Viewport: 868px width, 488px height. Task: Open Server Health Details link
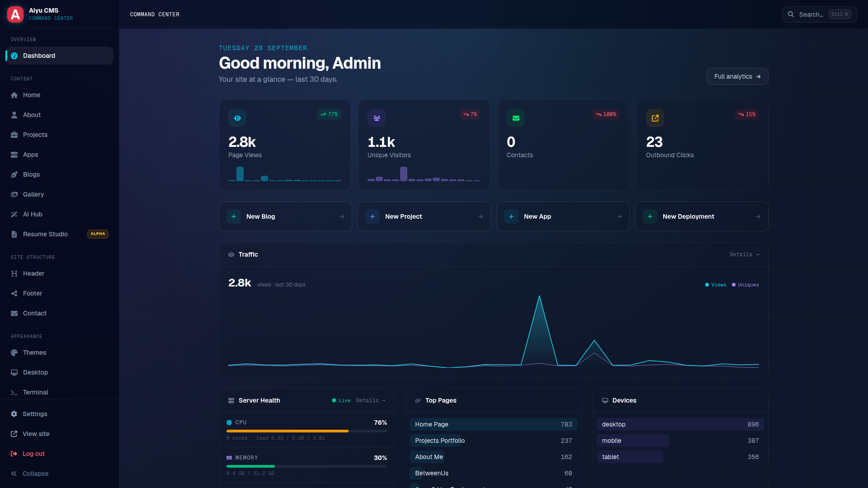(x=371, y=400)
